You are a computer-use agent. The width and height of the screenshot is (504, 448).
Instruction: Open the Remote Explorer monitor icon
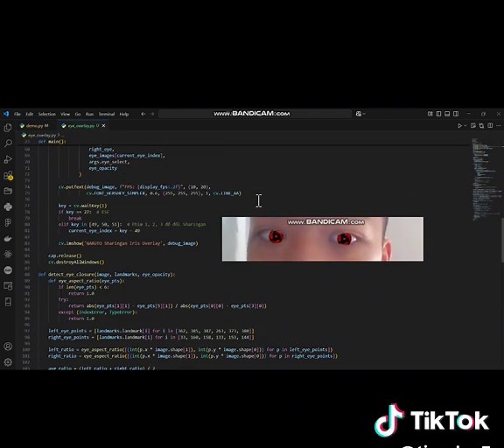coord(8,286)
